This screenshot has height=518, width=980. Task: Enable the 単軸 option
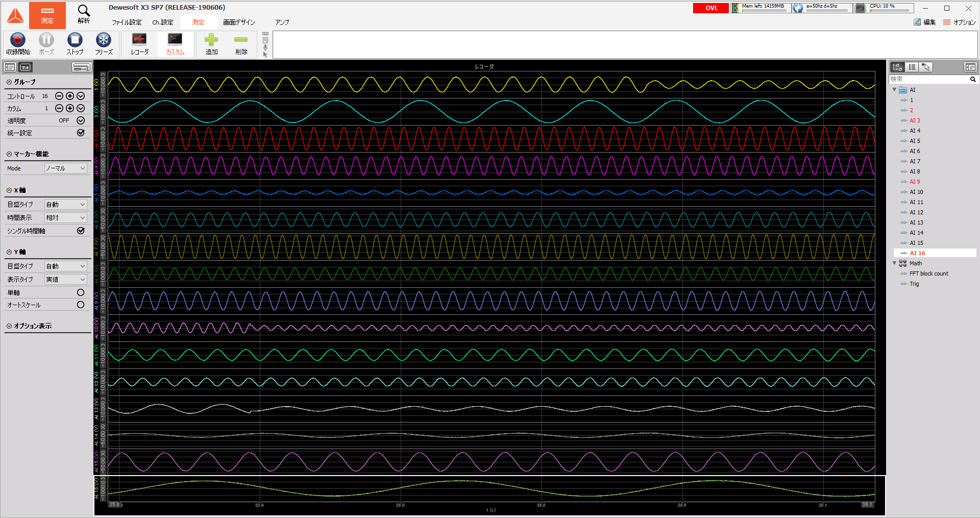pos(81,292)
